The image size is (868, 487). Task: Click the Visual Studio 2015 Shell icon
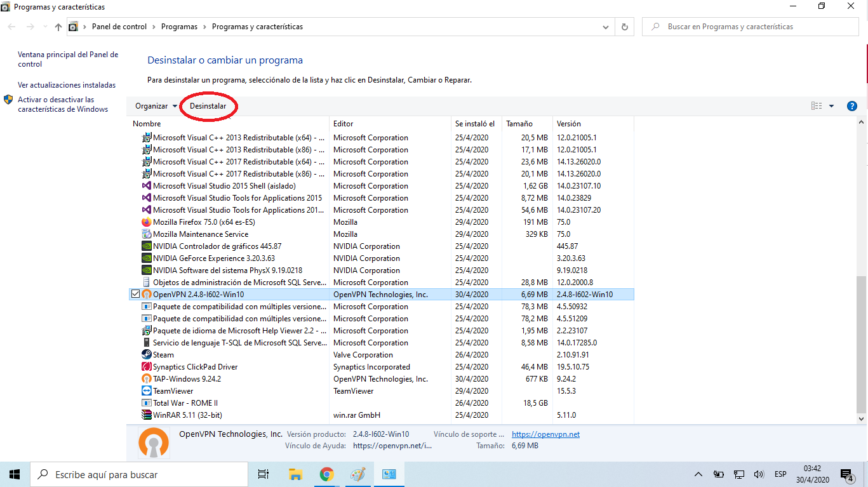pos(147,186)
